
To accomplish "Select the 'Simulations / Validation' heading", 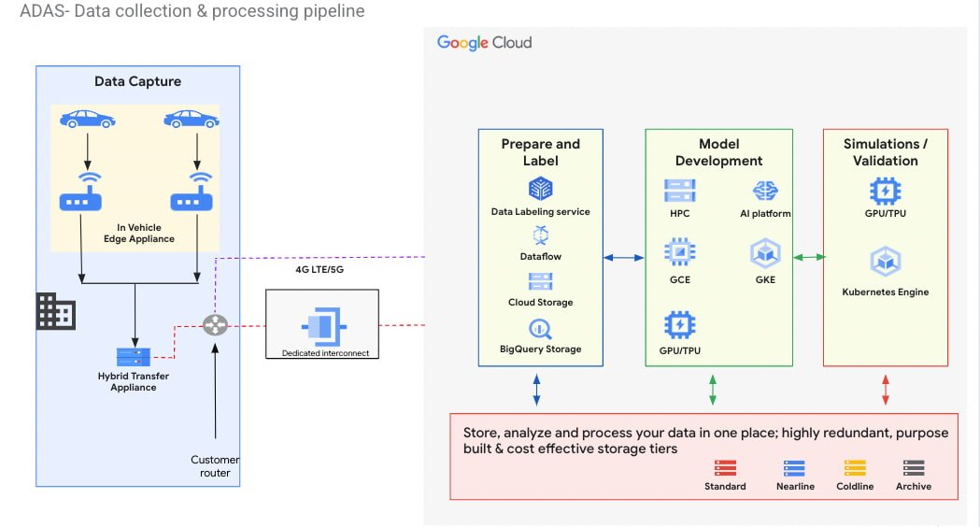I will point(886,152).
